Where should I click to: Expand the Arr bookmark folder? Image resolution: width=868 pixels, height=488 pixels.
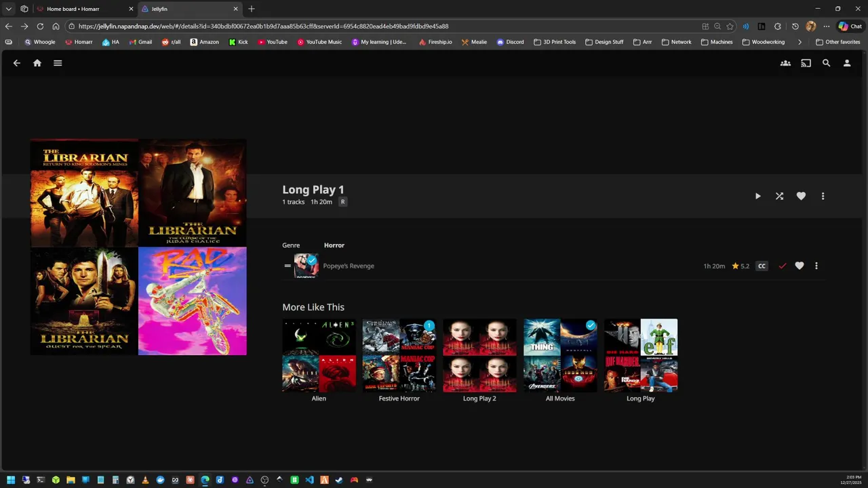(642, 42)
